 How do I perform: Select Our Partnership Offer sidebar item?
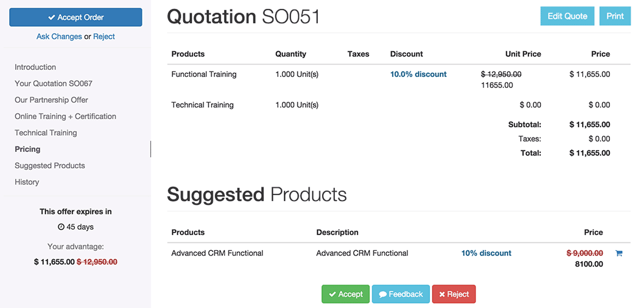[x=51, y=100]
